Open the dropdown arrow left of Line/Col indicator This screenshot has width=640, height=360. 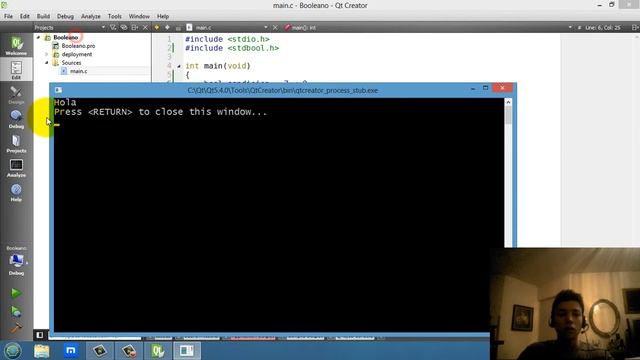[570, 27]
